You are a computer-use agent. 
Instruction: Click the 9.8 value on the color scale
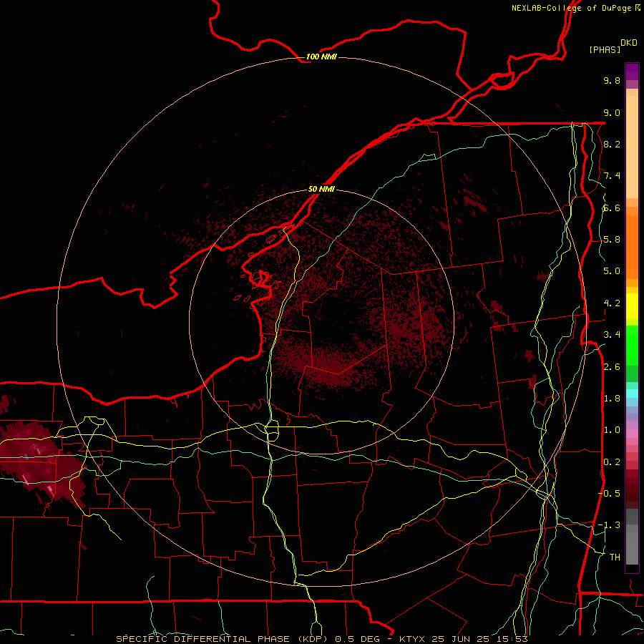pos(612,80)
